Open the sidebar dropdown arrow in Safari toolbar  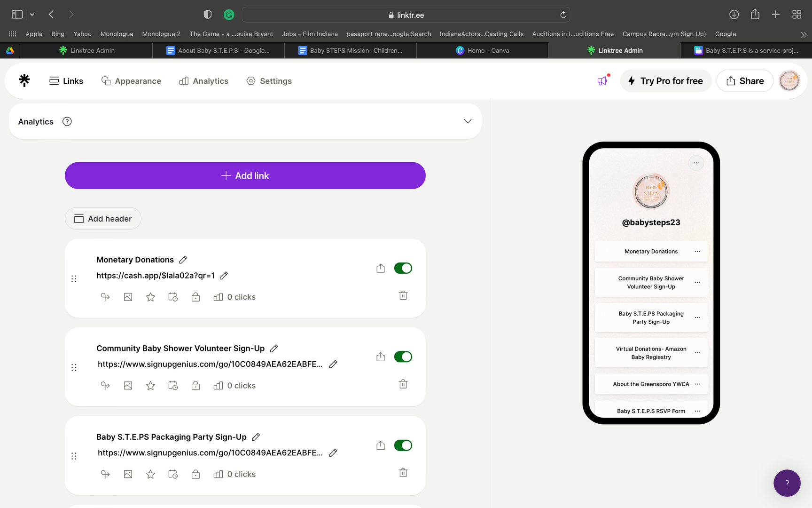32,15
